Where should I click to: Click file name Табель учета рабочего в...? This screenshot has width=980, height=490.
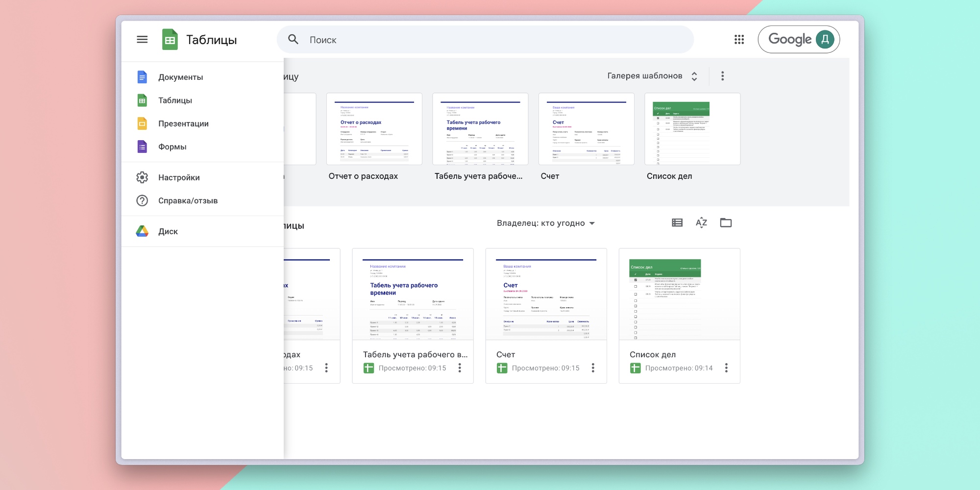[x=415, y=354]
